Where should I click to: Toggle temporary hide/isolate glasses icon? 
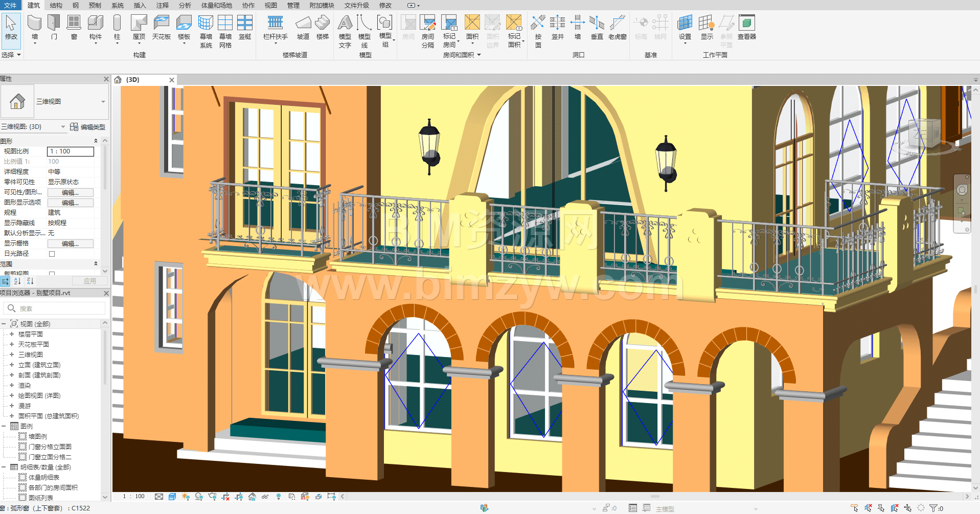pyautogui.click(x=265, y=497)
